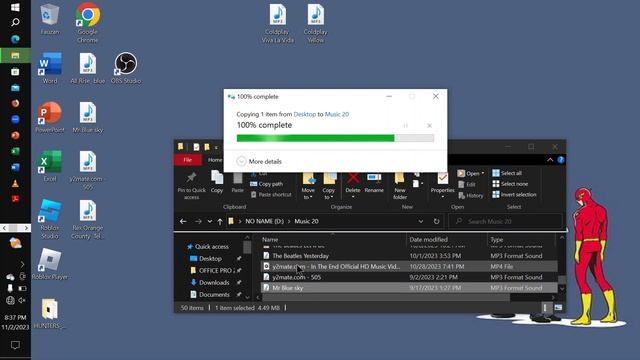Expand the taskbar overflow chevron
The image size is (640, 360).
[x=22, y=264]
